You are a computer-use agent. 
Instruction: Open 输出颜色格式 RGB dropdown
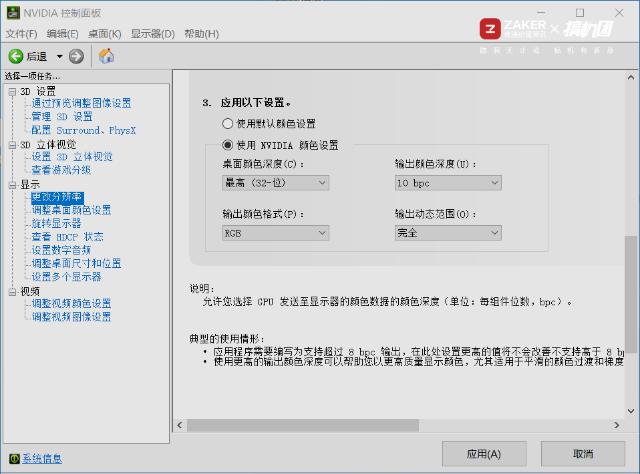pyautogui.click(x=276, y=233)
